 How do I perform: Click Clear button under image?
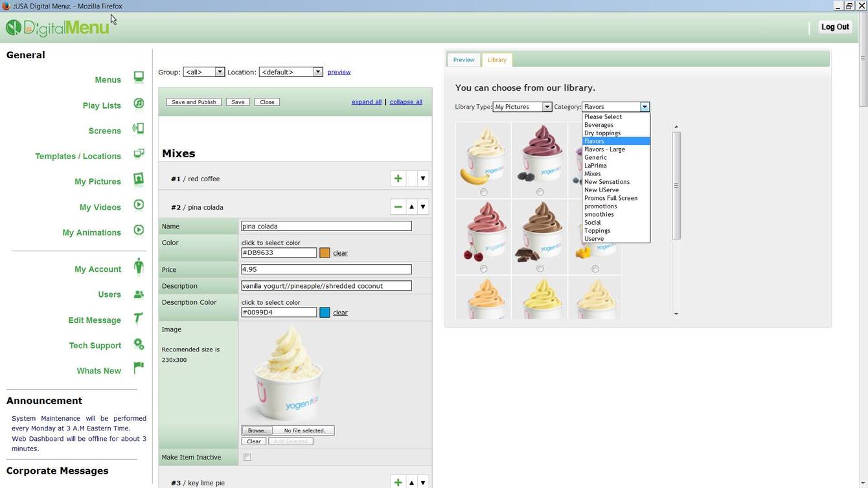coord(253,441)
